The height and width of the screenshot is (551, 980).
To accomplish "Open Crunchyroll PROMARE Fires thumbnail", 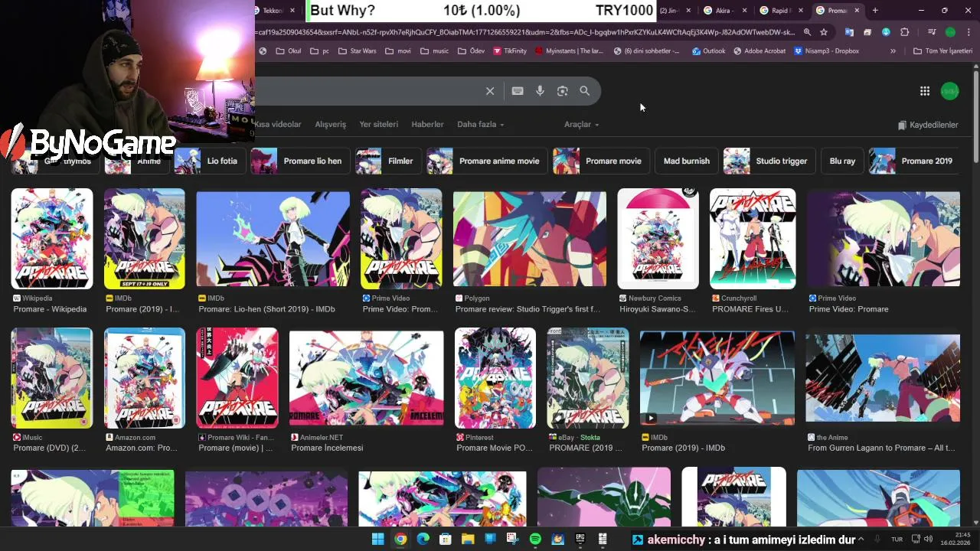I will (x=753, y=239).
